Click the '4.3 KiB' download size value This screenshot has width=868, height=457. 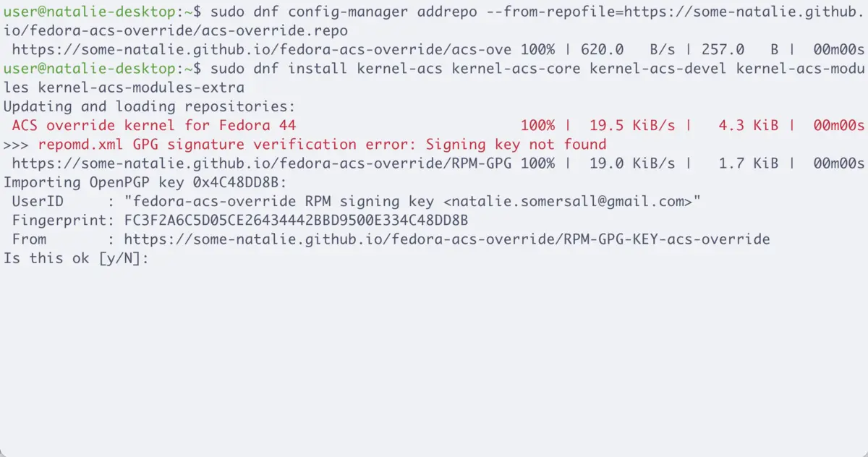click(749, 125)
